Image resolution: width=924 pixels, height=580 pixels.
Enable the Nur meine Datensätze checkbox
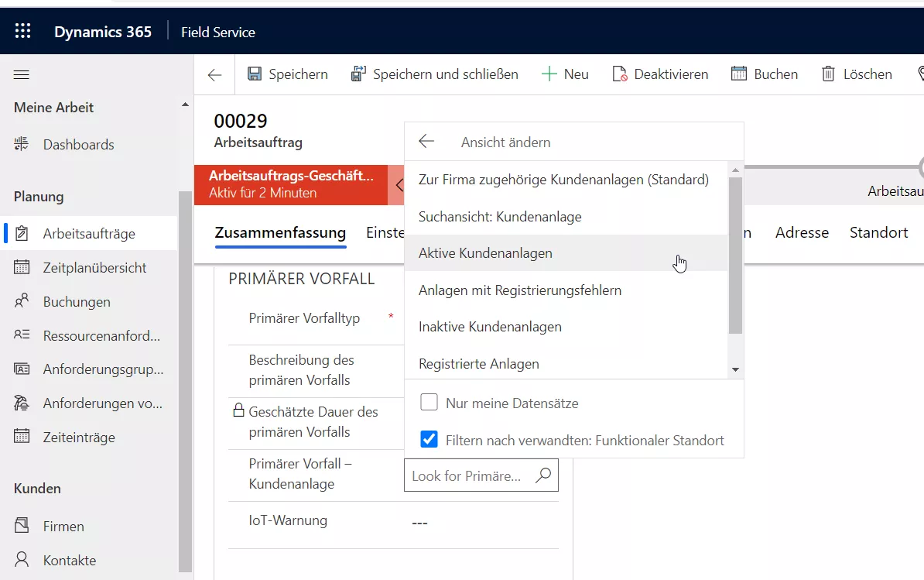(429, 403)
